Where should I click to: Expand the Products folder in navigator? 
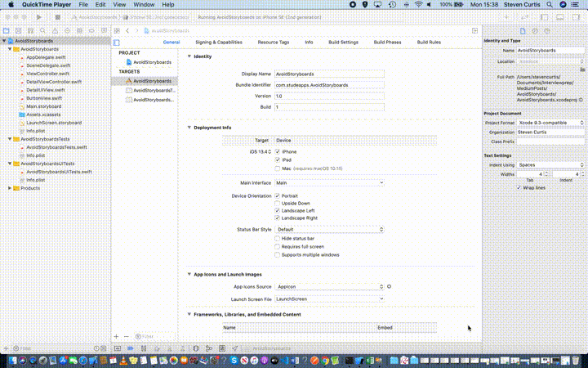(x=10, y=188)
